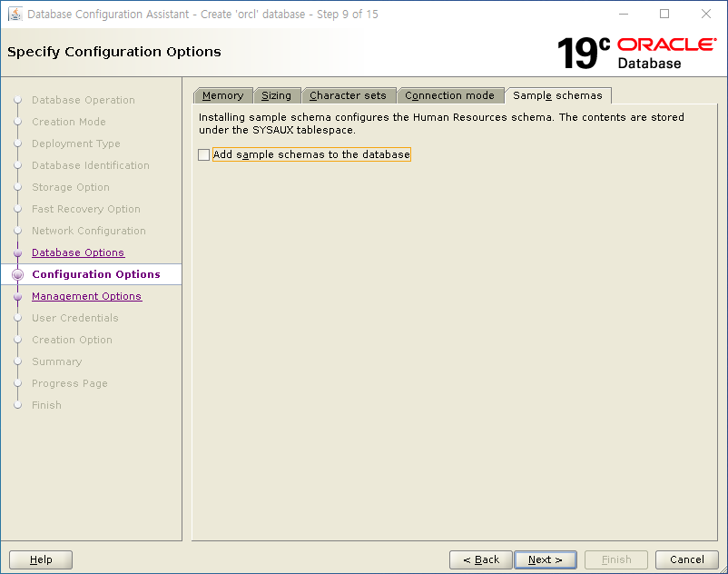Click the Database Operation step label
Screen dimensions: 728x574
coord(84,100)
